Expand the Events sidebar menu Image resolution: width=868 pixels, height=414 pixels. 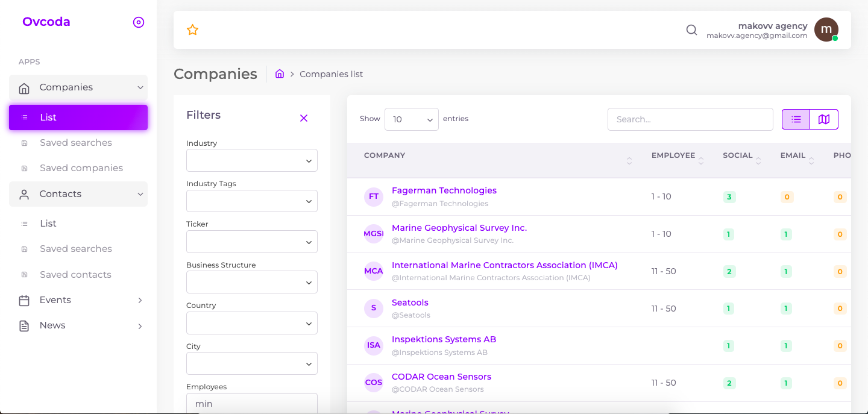(x=140, y=300)
